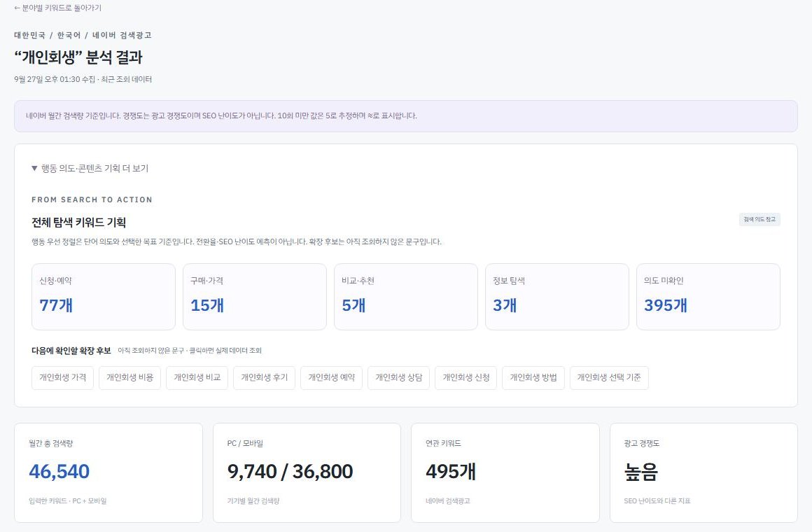Click the '입력한 키워드 · PC + 모바일' caption
This screenshot has width=812, height=532.
click(x=68, y=501)
